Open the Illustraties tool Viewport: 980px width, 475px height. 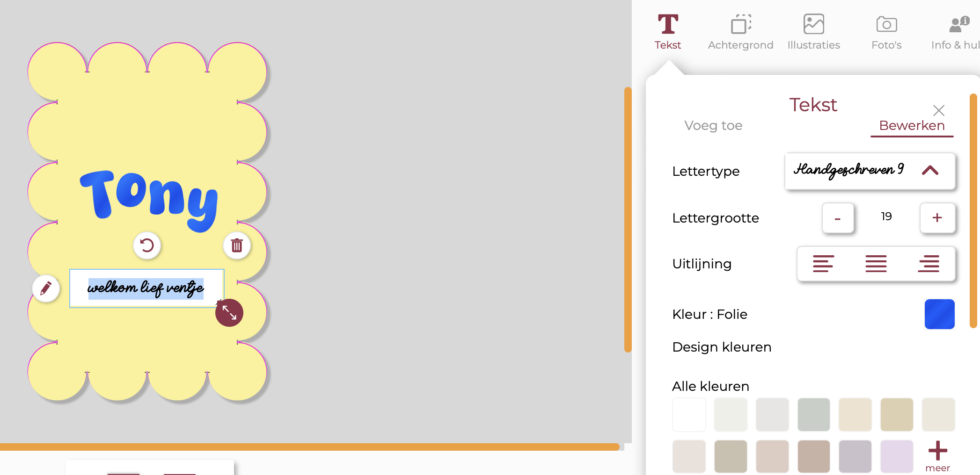[813, 32]
